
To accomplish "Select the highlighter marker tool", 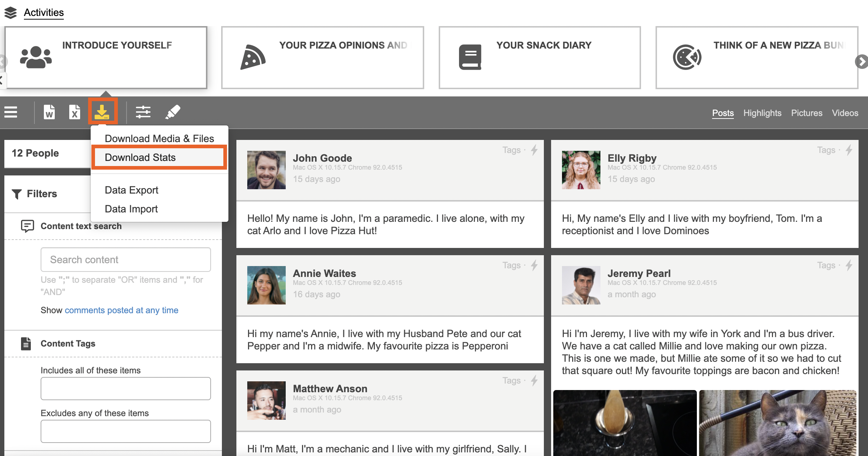I will tap(173, 112).
